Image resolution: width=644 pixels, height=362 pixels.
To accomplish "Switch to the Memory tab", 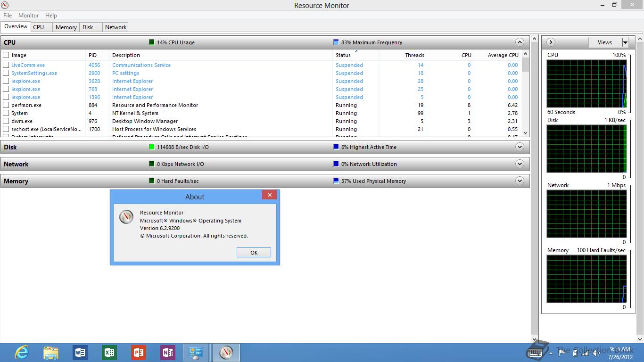I will click(x=66, y=27).
